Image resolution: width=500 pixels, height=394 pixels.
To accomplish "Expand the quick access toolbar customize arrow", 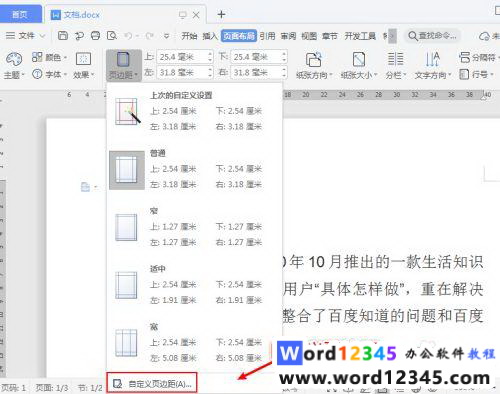I will pyautogui.click(x=166, y=36).
